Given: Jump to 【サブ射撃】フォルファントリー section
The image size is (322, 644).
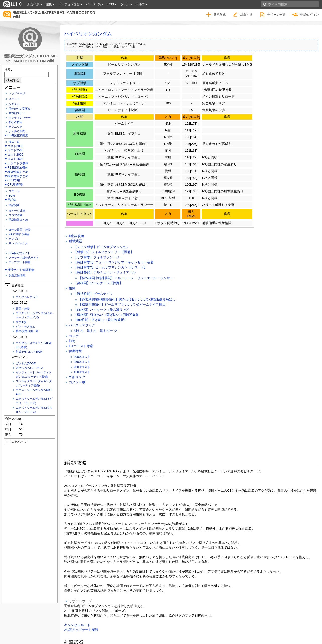Looking at the screenshot, I should click(98, 257).
